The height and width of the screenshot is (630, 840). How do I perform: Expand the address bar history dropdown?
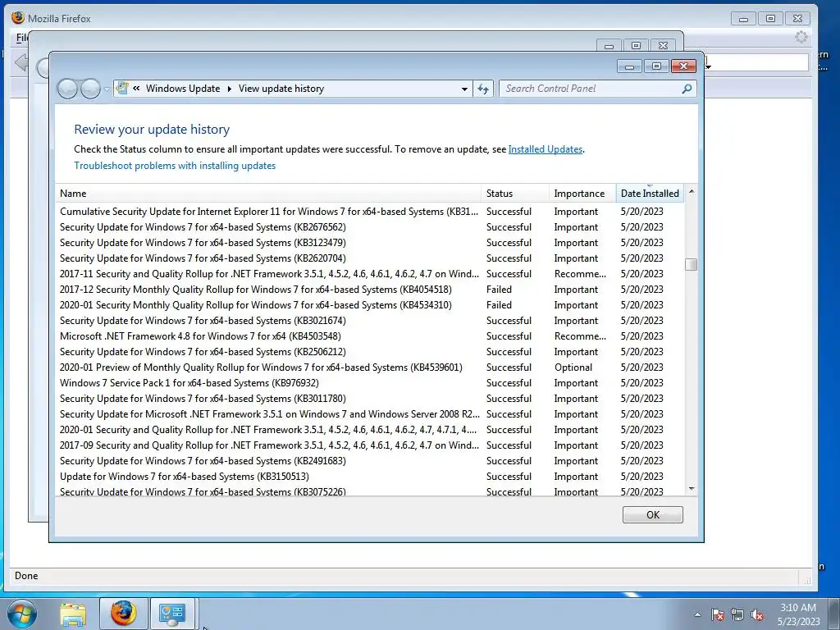[464, 89]
